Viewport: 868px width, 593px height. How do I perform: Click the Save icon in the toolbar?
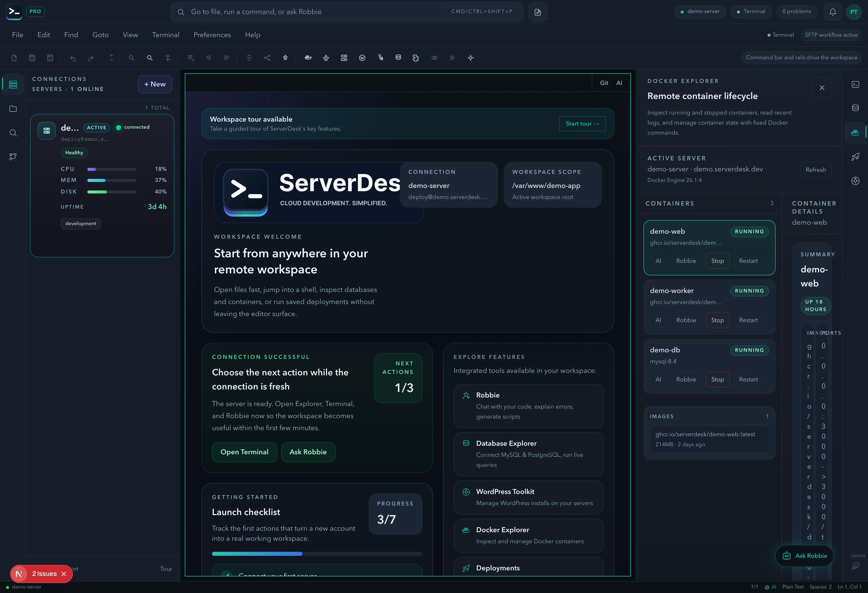pos(32,58)
